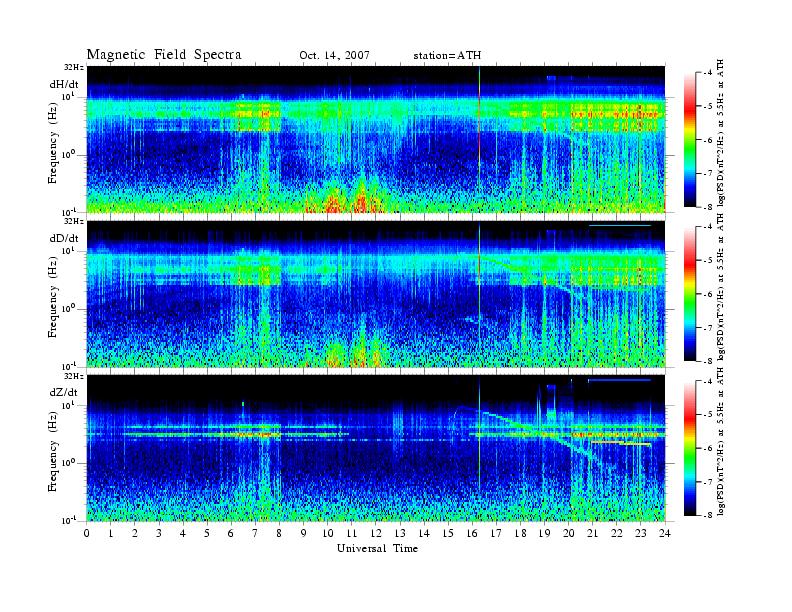Click the "-4" tick on dH/dt color scale
The width and height of the screenshot is (792, 612).
[708, 73]
